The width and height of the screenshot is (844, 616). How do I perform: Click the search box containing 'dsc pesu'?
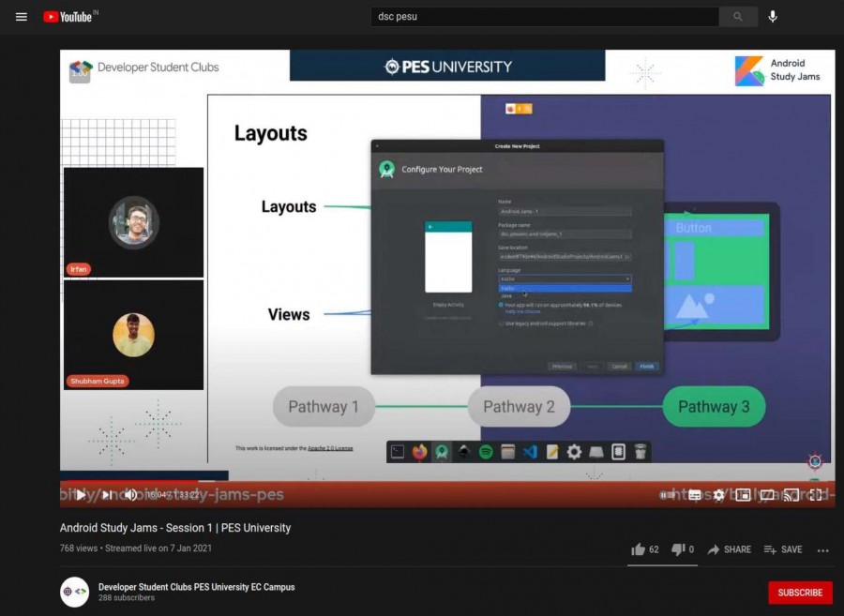click(544, 17)
